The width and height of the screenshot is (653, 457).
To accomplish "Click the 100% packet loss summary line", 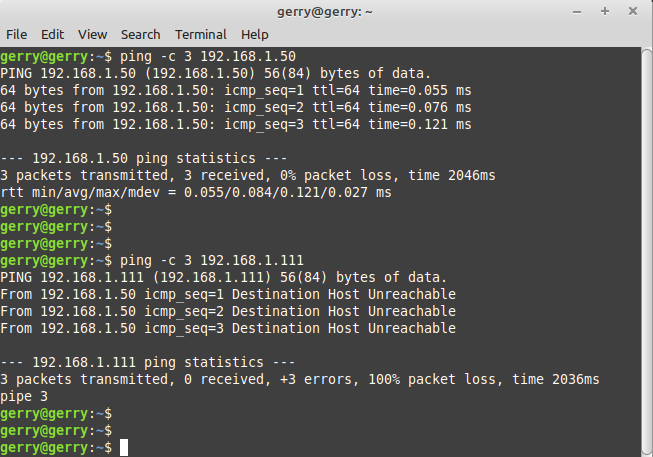I will click(x=299, y=379).
